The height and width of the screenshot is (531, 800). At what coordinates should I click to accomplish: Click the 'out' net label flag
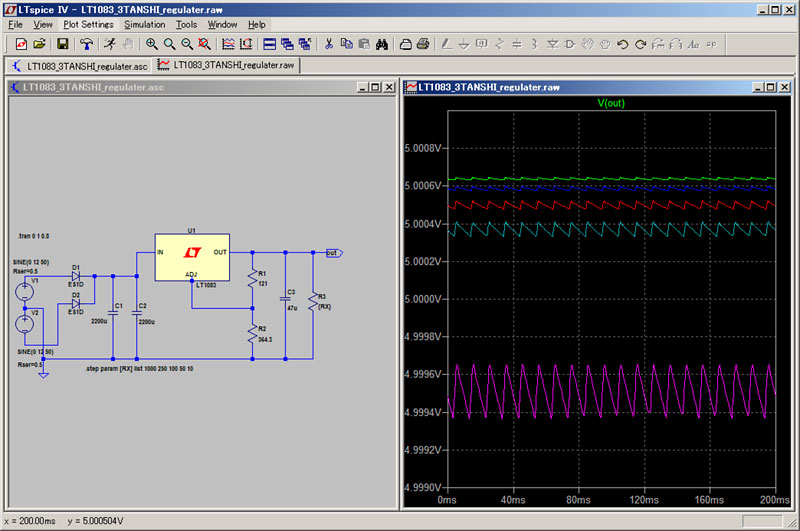334,252
